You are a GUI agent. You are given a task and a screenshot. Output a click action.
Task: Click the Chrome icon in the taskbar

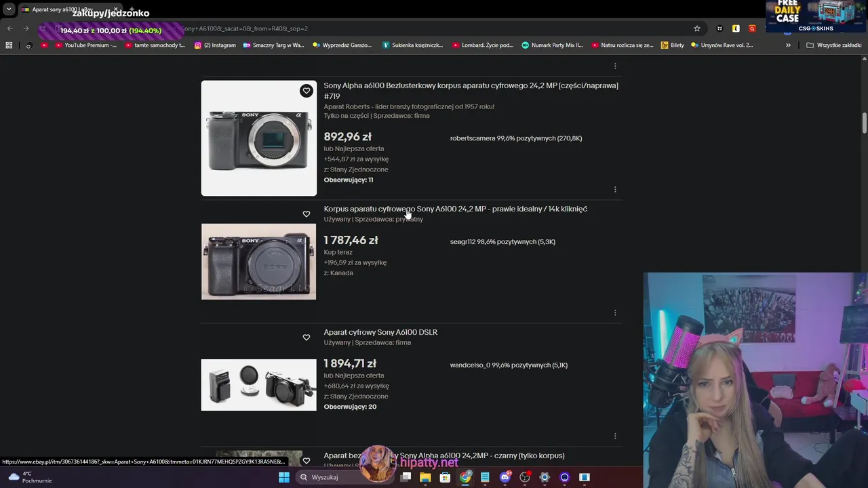[x=465, y=477]
